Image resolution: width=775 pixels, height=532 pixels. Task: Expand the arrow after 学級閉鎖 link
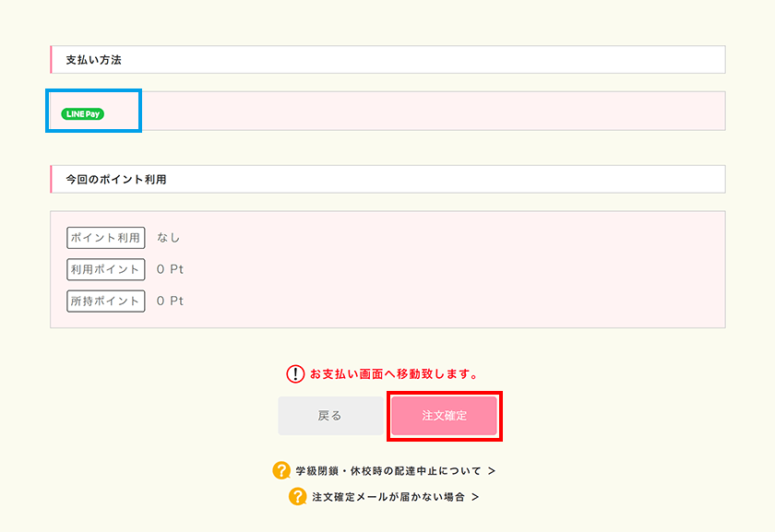pos(491,471)
